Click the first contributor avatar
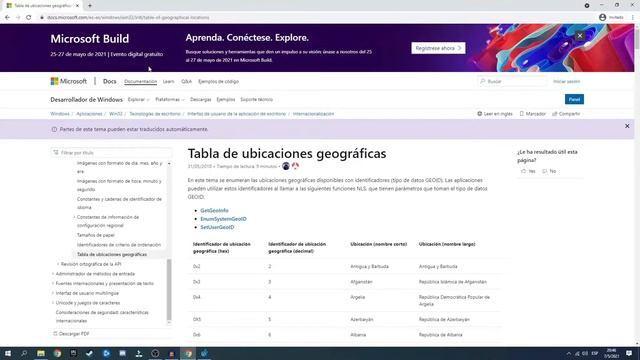 click(286, 166)
